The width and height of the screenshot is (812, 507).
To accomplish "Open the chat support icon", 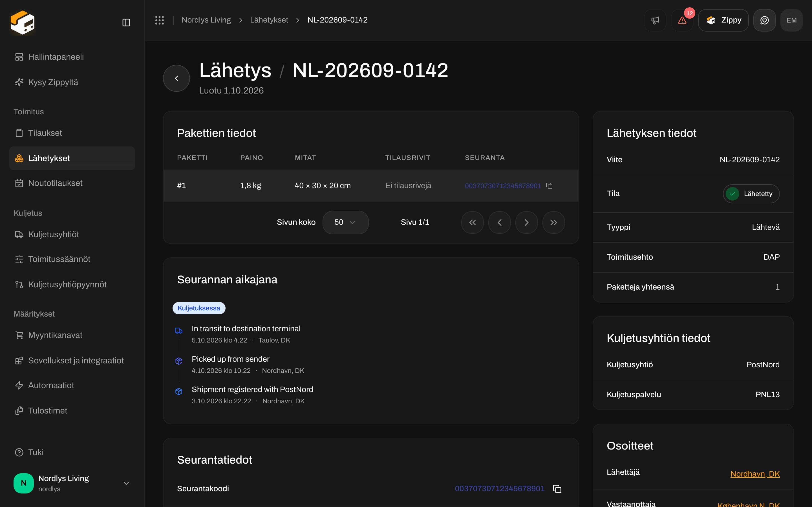I will [x=764, y=20].
